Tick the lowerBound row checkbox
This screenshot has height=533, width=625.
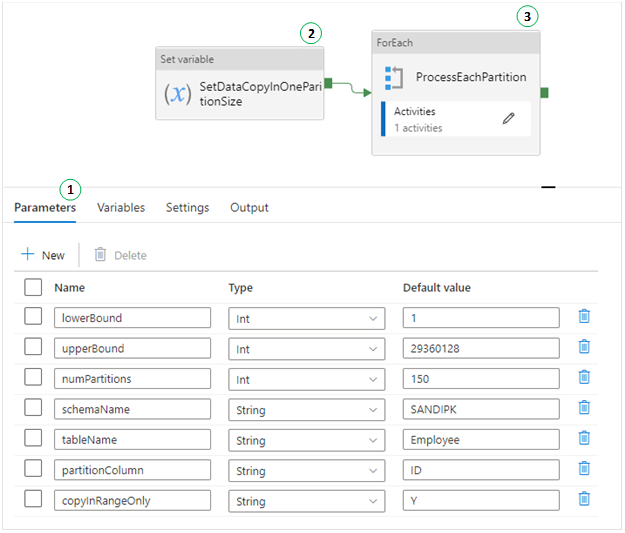(x=33, y=317)
